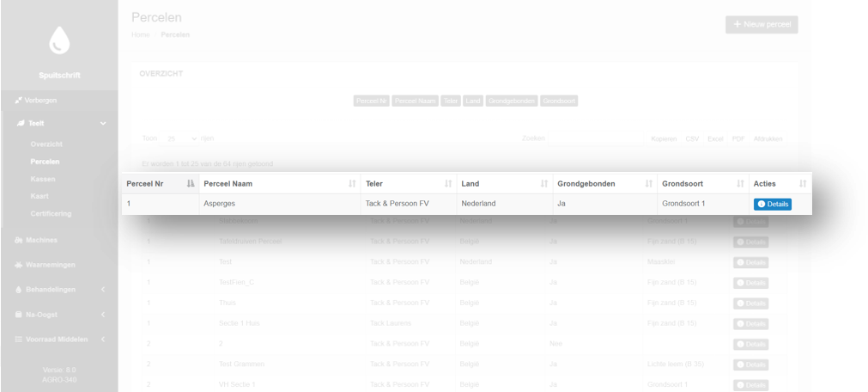Expand the Na-Oogst submenu chevron
Screen dimensions: 868x392
pyautogui.click(x=103, y=315)
